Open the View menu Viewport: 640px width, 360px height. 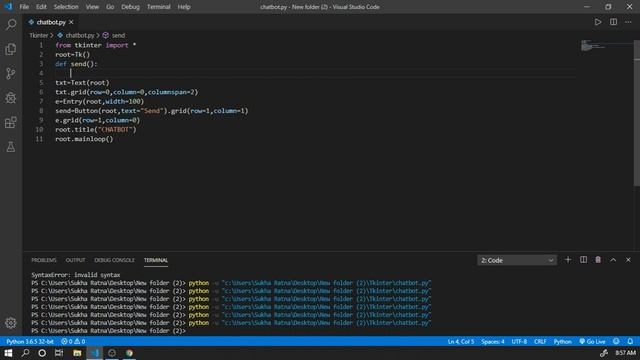[92, 7]
